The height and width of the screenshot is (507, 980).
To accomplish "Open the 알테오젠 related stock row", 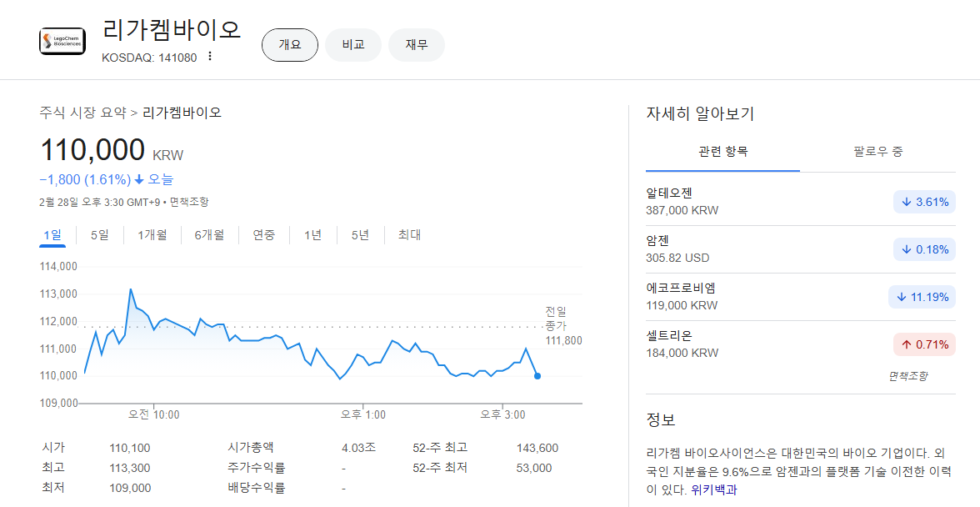I will coord(801,202).
